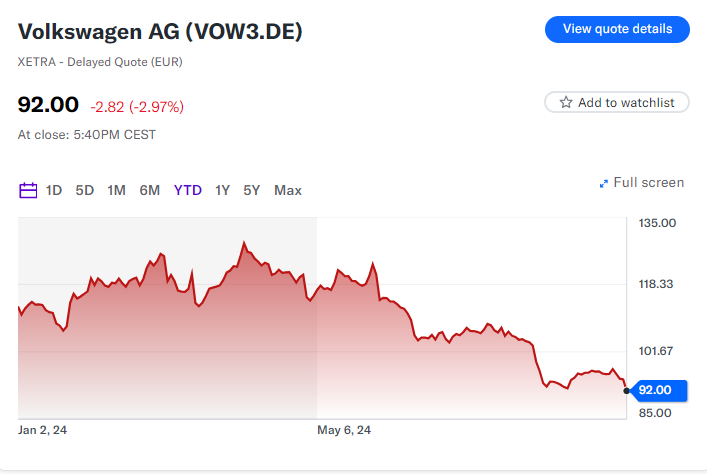Click the star icon for watchlist

click(566, 102)
